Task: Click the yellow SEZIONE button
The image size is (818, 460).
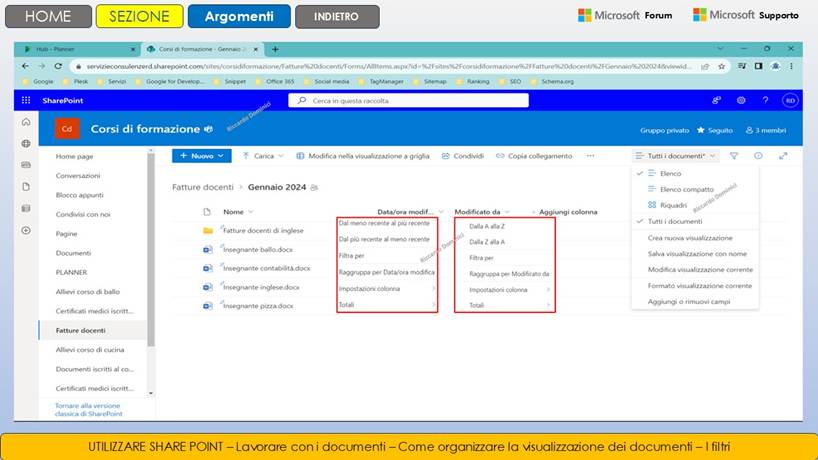Action: coord(140,16)
